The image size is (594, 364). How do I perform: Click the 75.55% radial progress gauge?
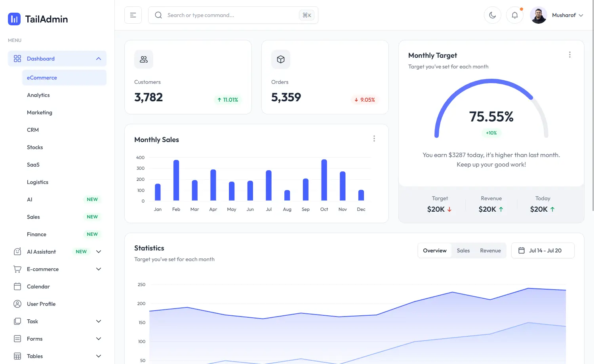(491, 108)
